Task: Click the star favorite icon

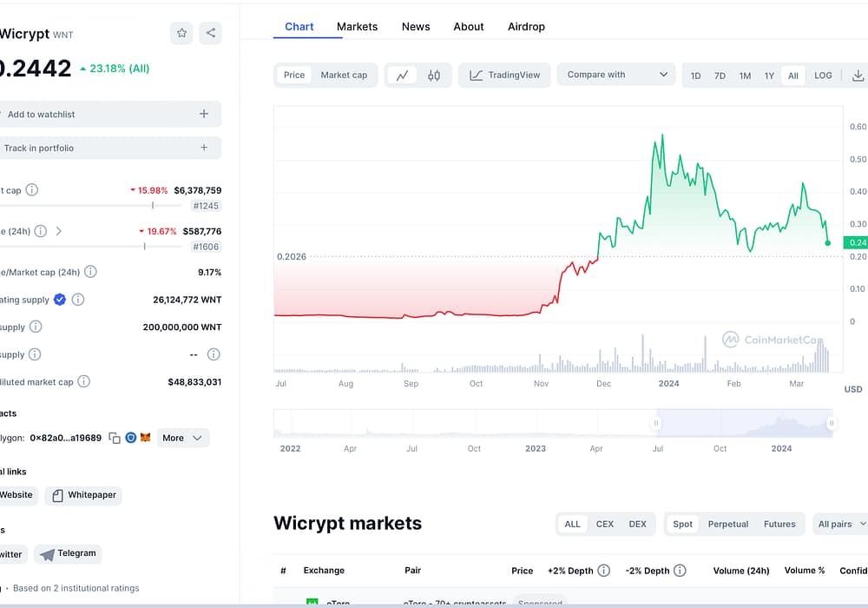Action: (x=182, y=33)
